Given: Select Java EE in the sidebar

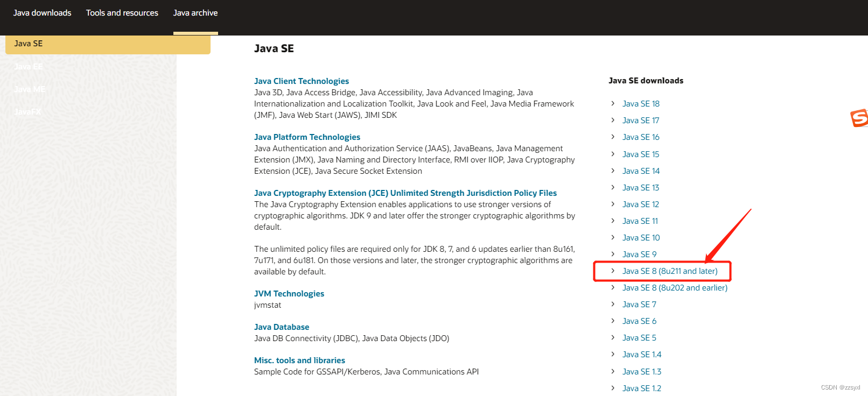Looking at the screenshot, I should pos(29,67).
